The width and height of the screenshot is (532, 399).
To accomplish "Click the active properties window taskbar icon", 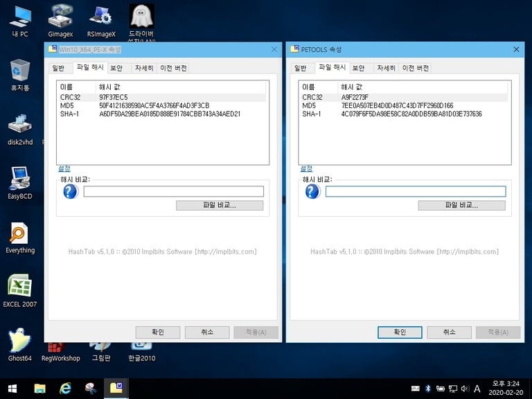I will click(x=116, y=389).
